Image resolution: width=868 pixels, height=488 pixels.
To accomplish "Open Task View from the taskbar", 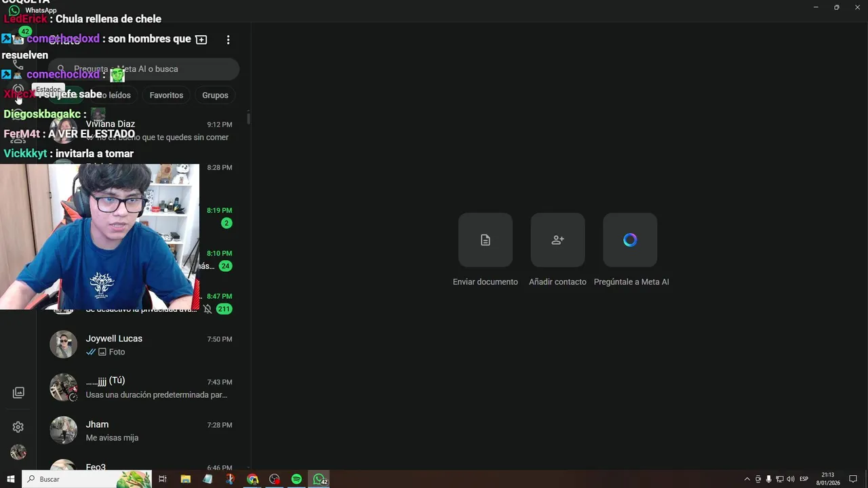I will point(163,479).
